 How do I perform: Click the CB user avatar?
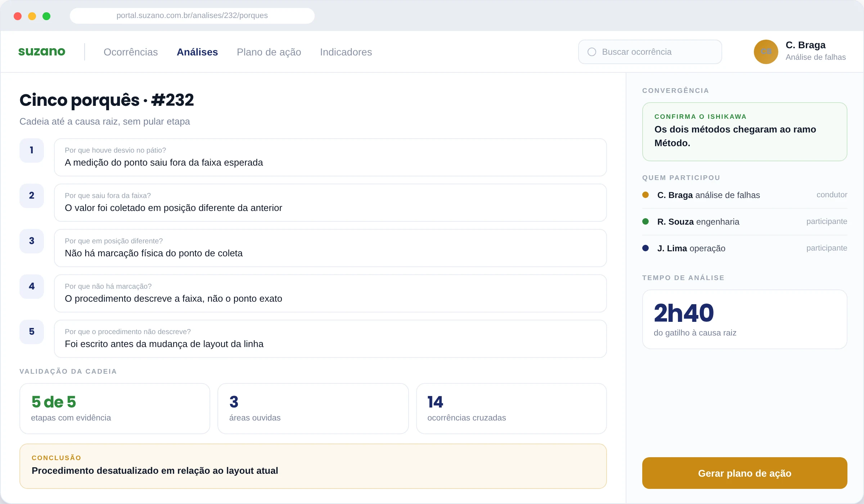pyautogui.click(x=766, y=52)
